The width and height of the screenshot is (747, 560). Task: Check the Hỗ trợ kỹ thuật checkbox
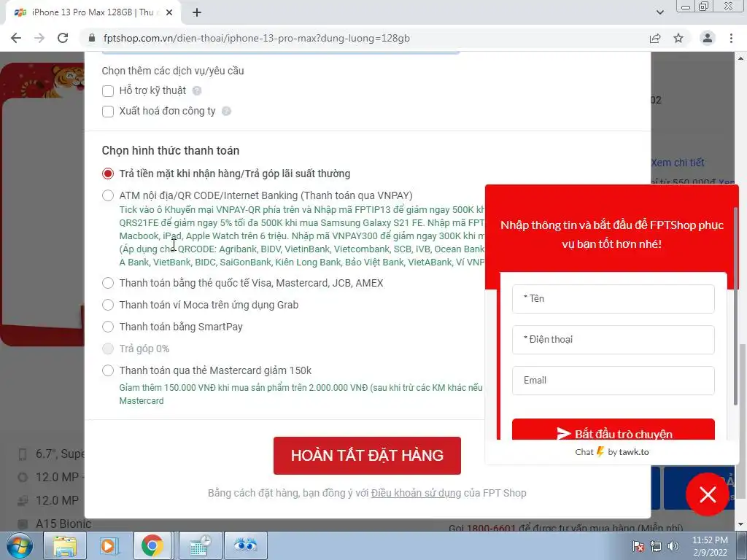[x=108, y=90]
